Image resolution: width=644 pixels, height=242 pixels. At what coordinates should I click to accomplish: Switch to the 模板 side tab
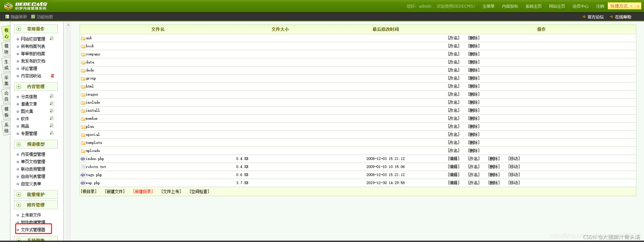tap(6, 112)
